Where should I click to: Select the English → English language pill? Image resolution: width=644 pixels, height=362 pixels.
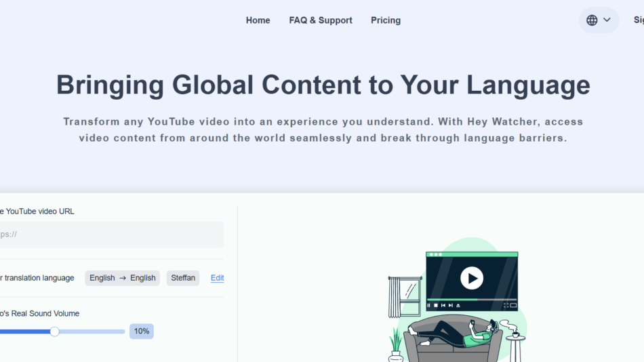click(123, 278)
